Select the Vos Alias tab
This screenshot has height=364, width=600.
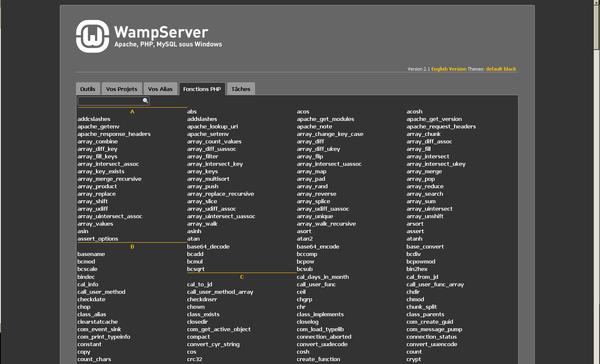(160, 89)
